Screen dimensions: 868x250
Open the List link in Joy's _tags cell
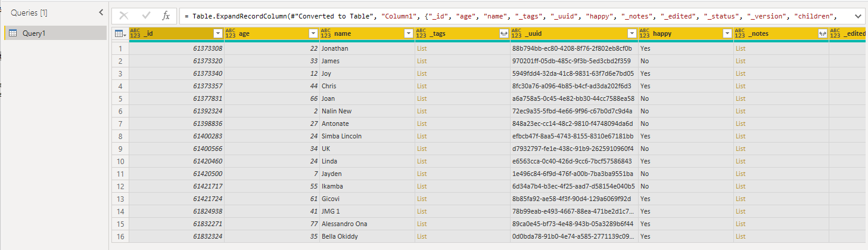pos(422,73)
